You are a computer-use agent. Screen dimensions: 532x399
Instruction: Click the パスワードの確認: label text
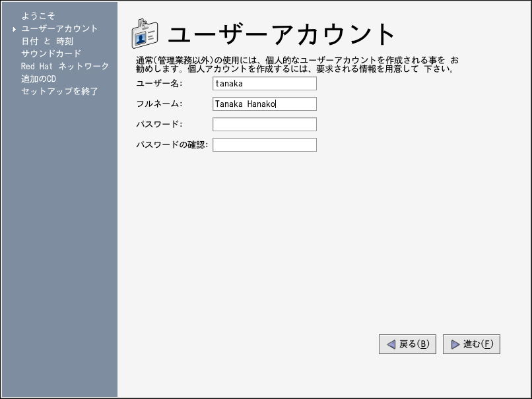[172, 145]
